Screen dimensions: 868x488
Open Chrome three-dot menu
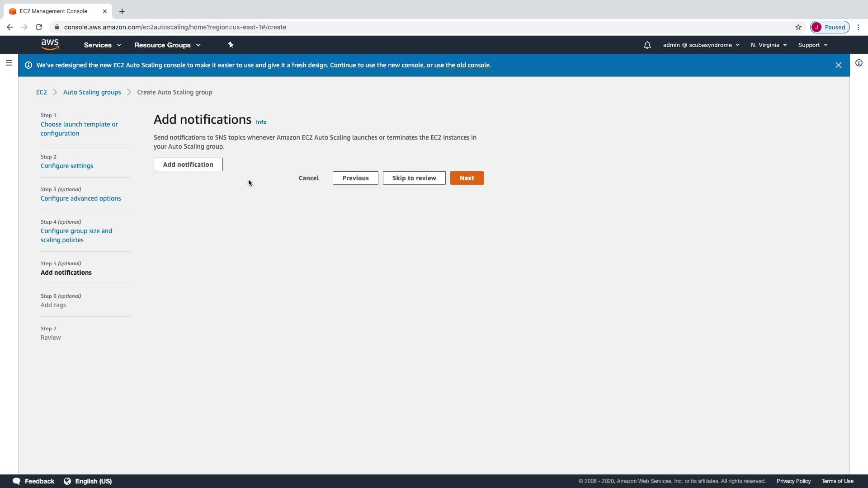point(858,27)
